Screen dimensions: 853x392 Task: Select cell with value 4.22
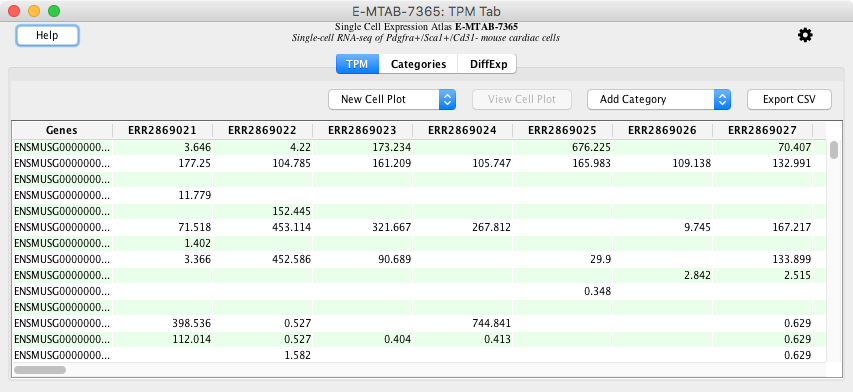coord(262,147)
